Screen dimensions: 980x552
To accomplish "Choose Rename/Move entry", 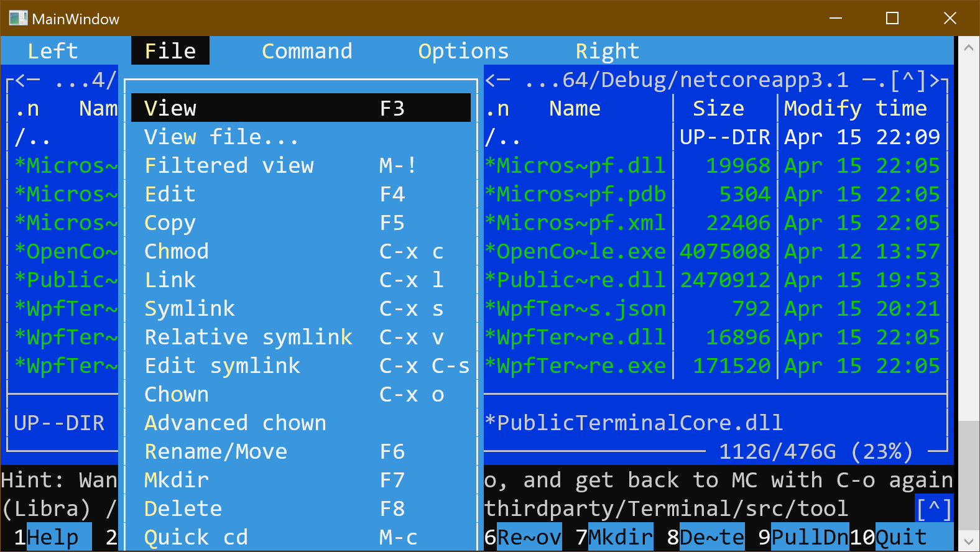I will pos(301,451).
